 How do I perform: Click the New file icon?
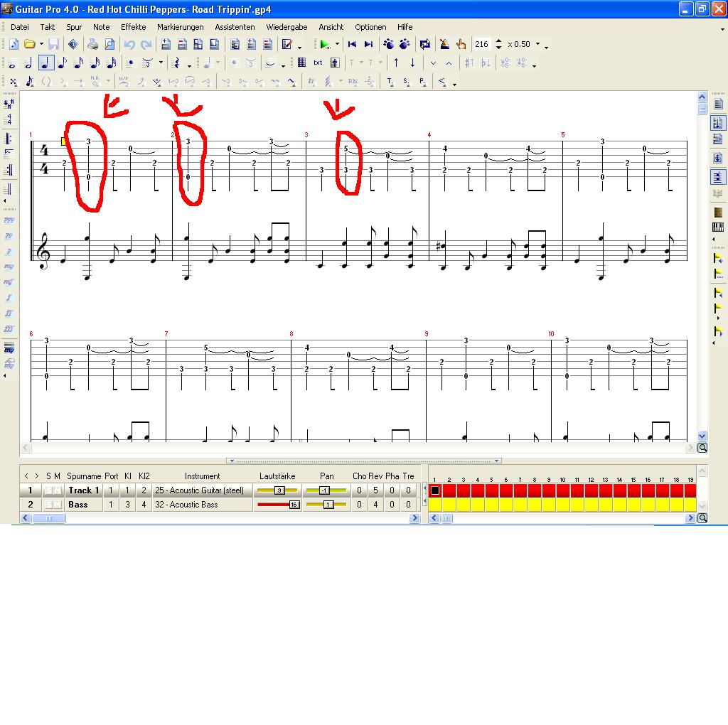[x=14, y=44]
